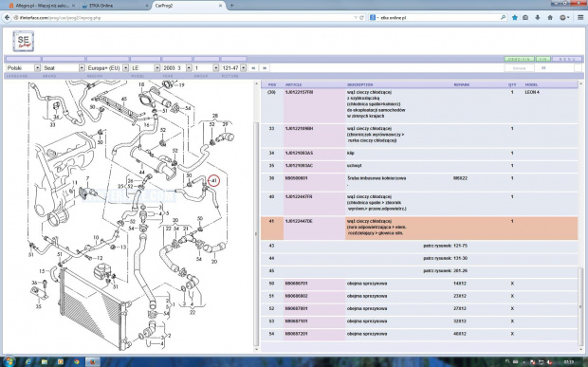Screen dimensions: 588x367
Task: Open a new tab with plus button
Action: pos(231,6)
